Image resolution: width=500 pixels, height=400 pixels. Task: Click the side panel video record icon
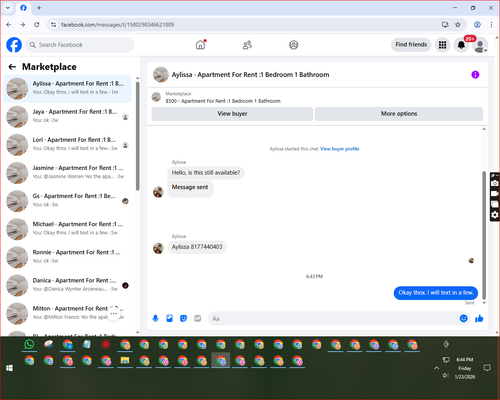(495, 194)
